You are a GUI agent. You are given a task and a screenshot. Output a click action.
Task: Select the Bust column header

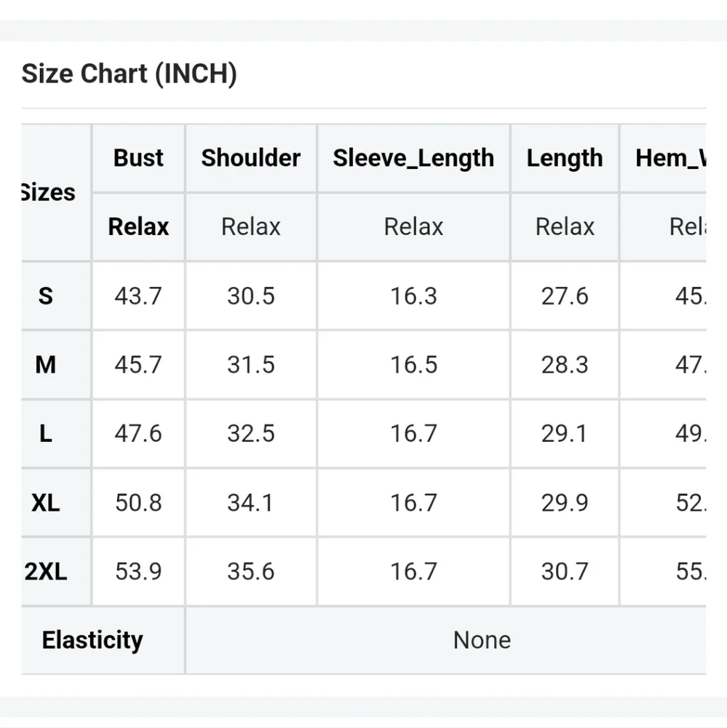click(138, 158)
